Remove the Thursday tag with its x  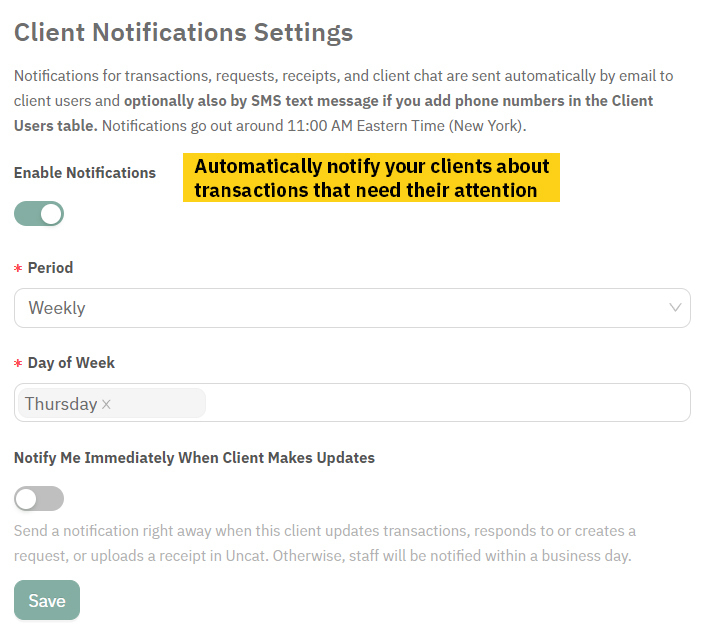point(107,404)
